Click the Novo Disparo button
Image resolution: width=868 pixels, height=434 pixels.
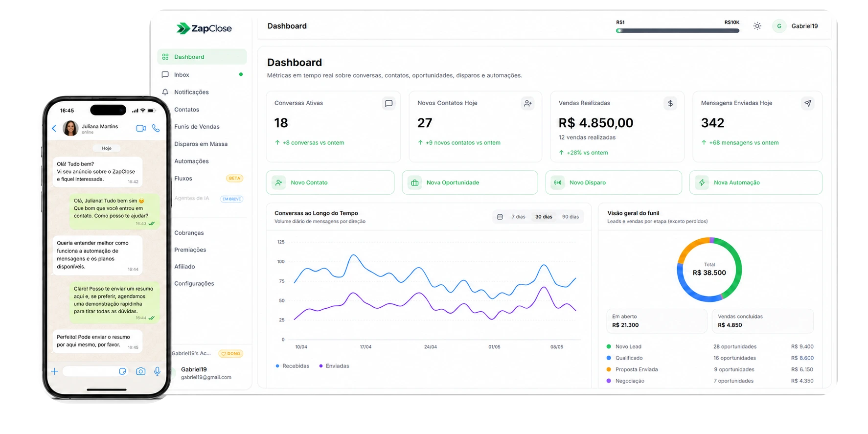(x=614, y=183)
